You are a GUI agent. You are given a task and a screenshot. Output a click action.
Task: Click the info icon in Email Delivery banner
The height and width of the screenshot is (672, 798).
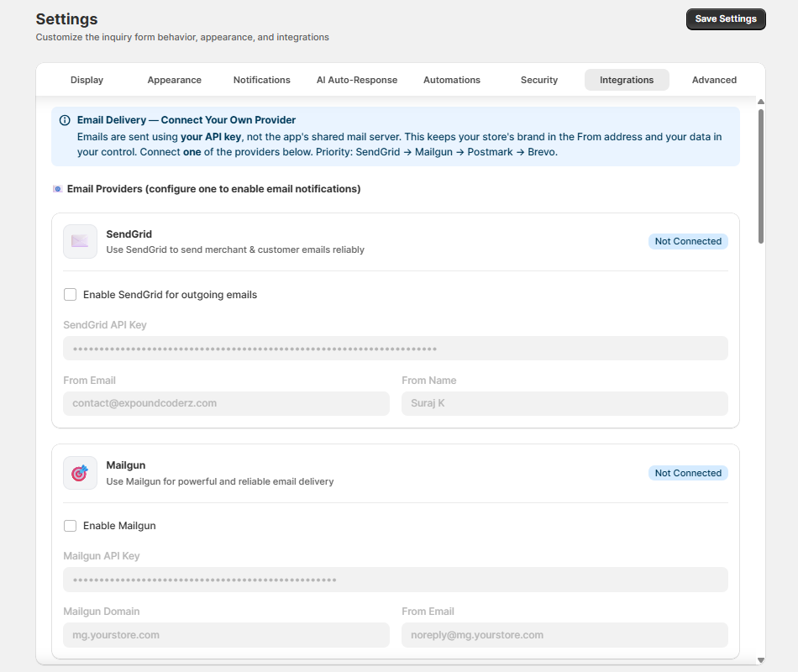(x=65, y=120)
